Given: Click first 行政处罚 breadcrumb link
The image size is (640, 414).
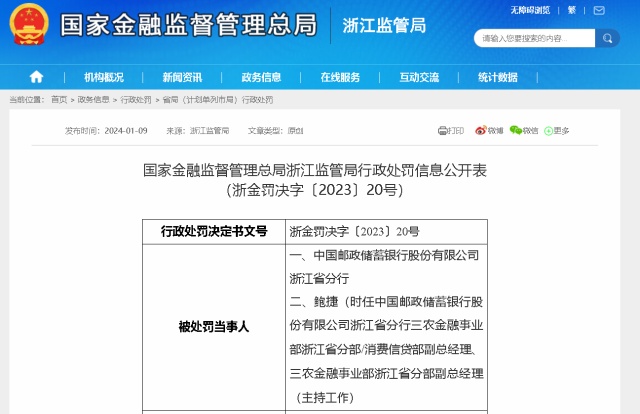Looking at the screenshot, I should pyautogui.click(x=136, y=100).
